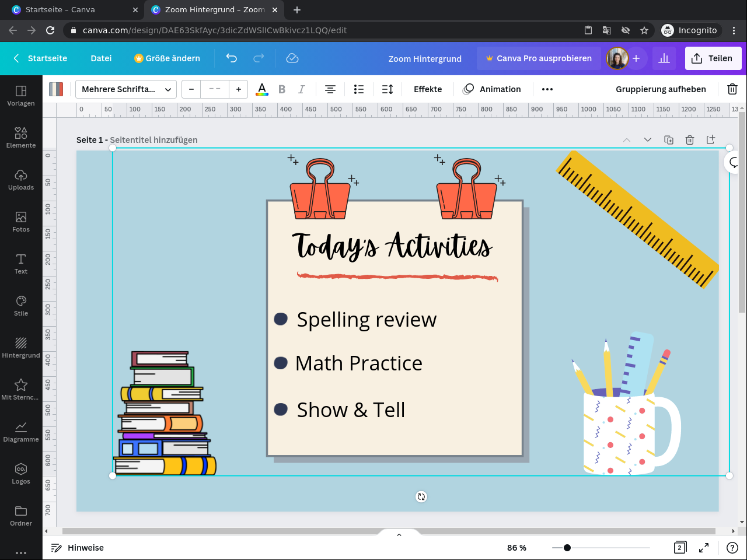
Task: Open the multi-color swatch picker
Action: pos(56,89)
